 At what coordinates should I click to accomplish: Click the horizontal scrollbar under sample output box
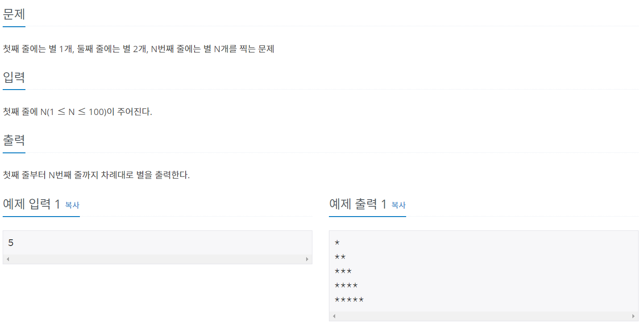pyautogui.click(x=483, y=316)
